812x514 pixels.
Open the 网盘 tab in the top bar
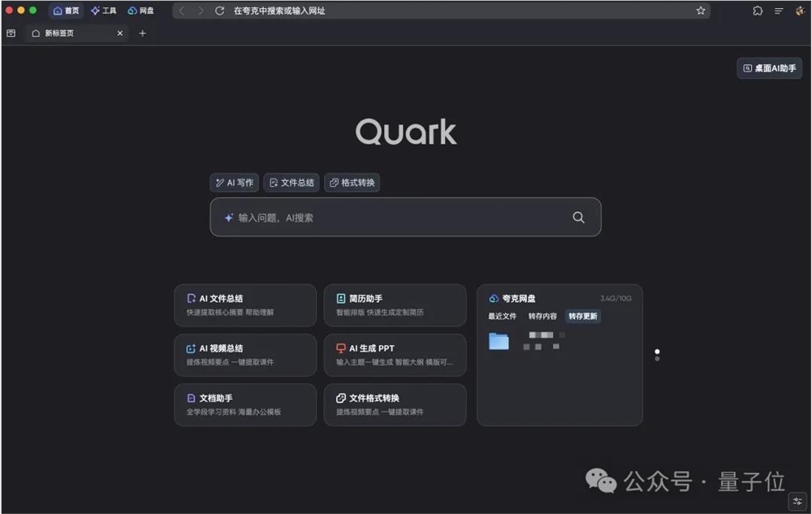click(140, 11)
